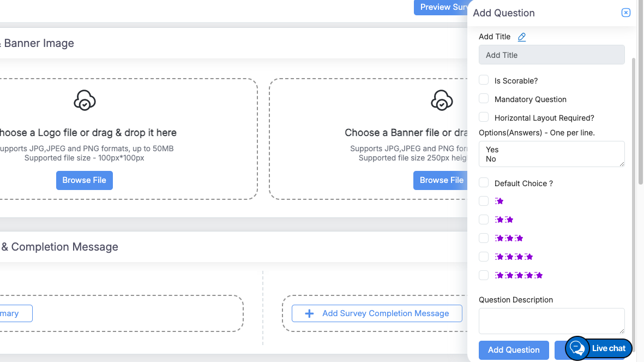This screenshot has height=362, width=644.
Task: Close the Add Question panel
Action: (626, 13)
